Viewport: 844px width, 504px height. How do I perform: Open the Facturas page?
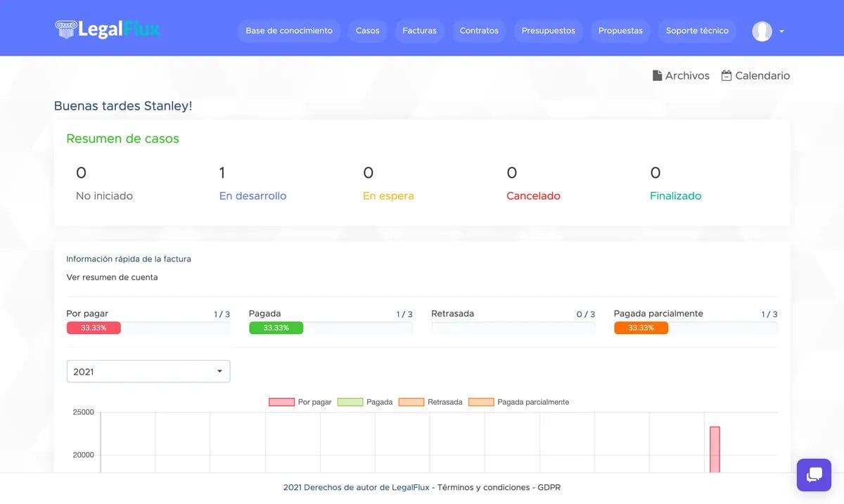point(419,31)
